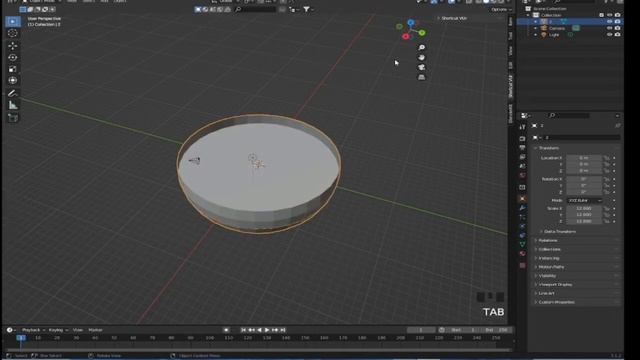
Task: Choose the Scale tool
Action: coord(13,69)
